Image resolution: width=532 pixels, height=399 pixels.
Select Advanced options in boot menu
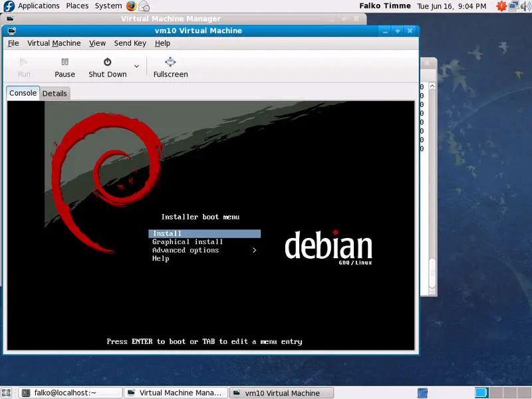pyautogui.click(x=186, y=251)
